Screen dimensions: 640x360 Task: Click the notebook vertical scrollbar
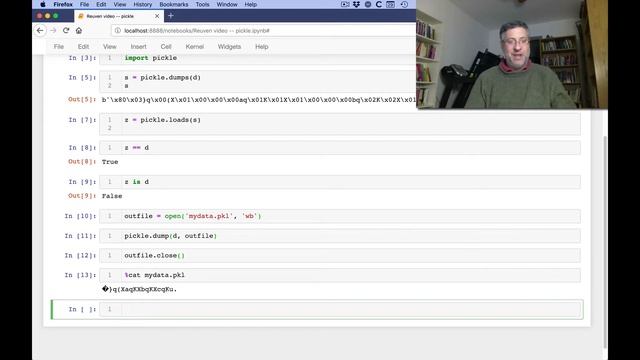605,241
